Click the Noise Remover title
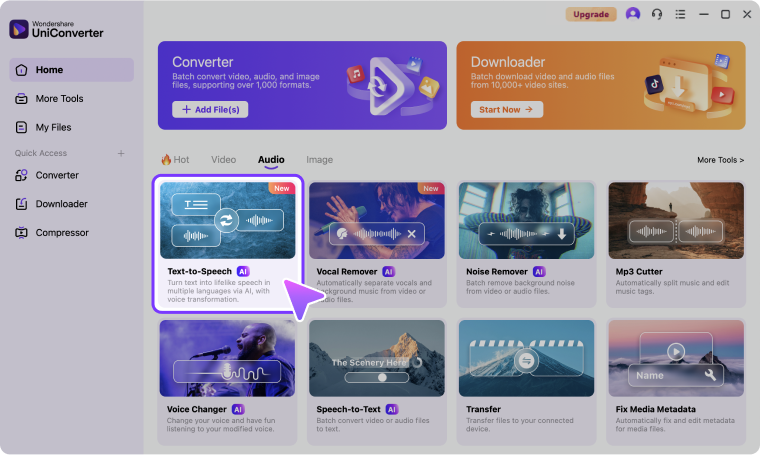Viewport: 760px width, 455px height. pos(497,272)
